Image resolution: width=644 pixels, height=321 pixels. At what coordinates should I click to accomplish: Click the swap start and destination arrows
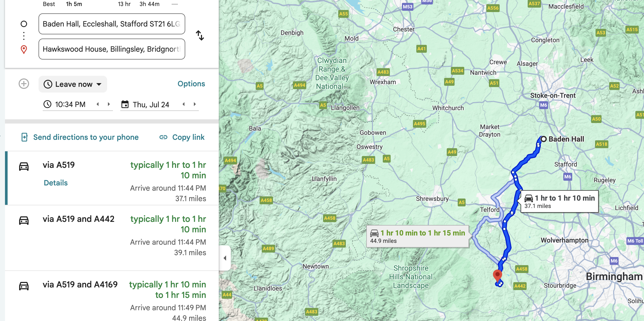click(200, 36)
